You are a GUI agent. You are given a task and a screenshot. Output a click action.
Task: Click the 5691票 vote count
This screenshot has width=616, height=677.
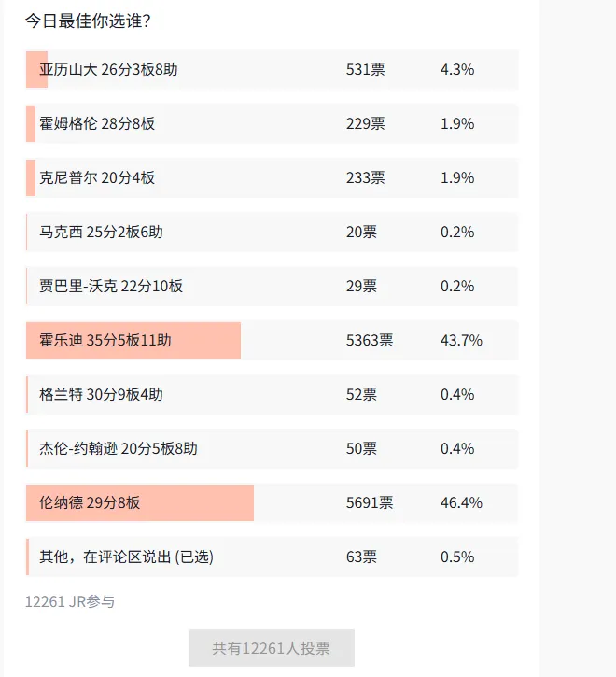(x=370, y=503)
